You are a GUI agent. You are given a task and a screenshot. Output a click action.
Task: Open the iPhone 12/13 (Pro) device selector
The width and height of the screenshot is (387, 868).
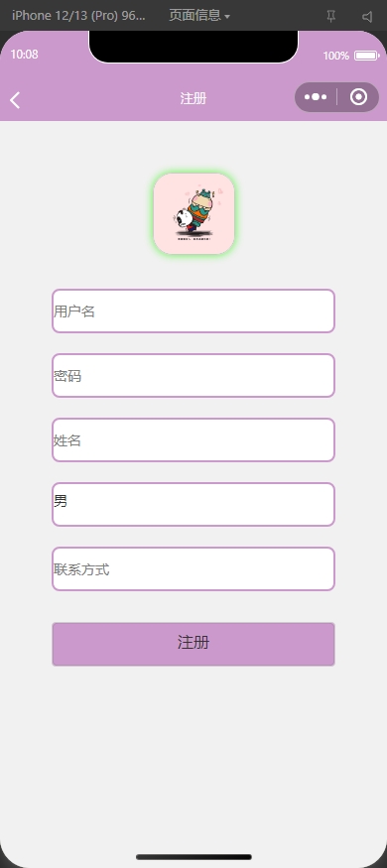(78, 16)
